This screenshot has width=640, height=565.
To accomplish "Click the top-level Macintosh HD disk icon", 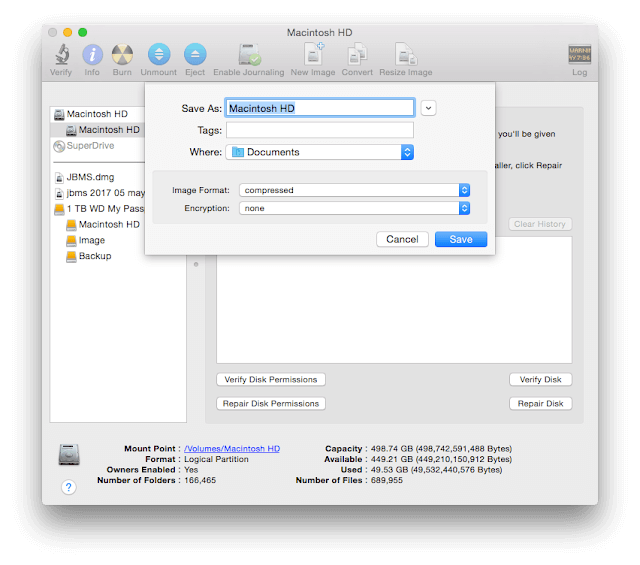I will [x=59, y=114].
